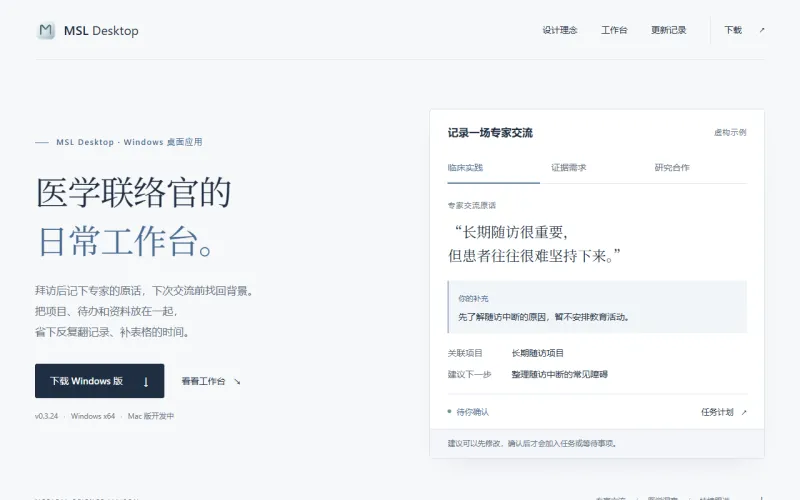Screen dimensions: 800x500
Task: Click the 你的补充 label
Action: [473, 298]
